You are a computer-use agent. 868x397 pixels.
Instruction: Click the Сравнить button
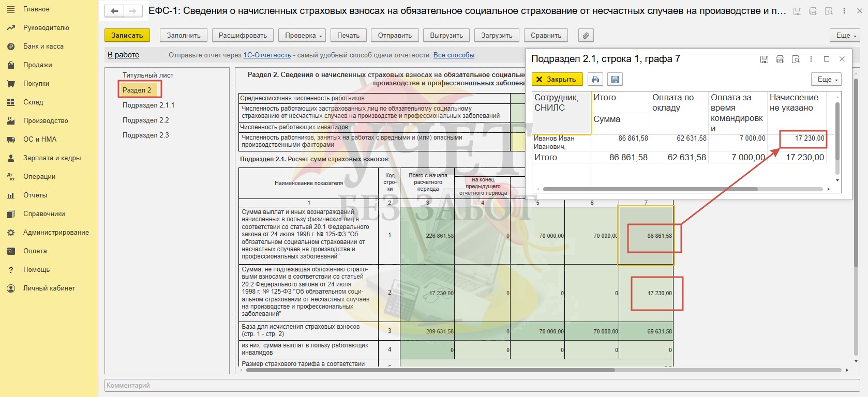click(x=546, y=35)
